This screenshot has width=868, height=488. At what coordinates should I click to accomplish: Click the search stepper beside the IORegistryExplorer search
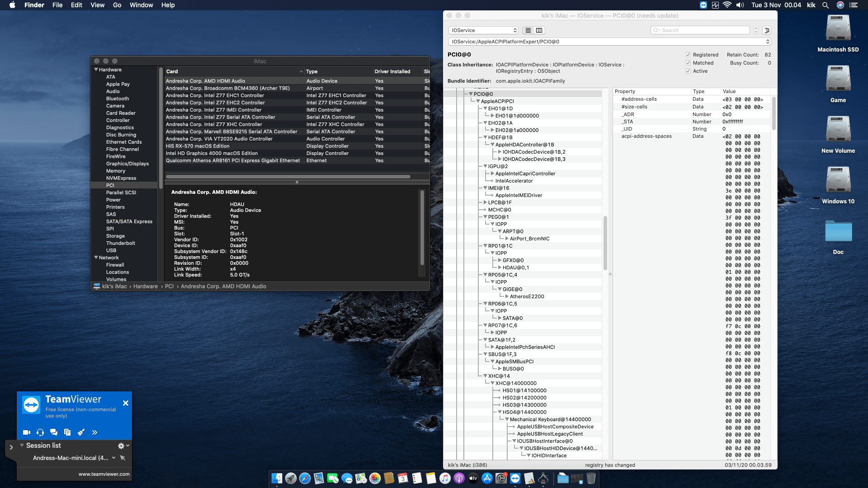click(x=756, y=30)
